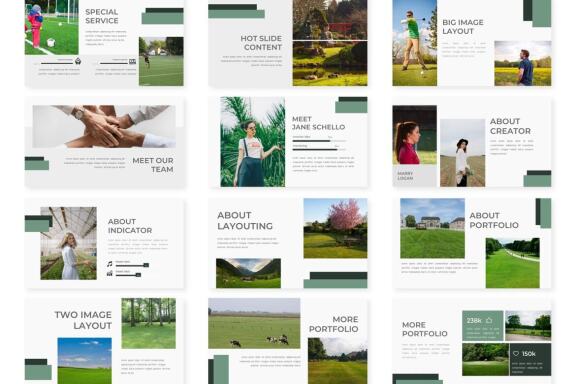Select the upper skill progress bar under Meet Jane Schello
This screenshot has width=576, height=384.
point(319,141)
